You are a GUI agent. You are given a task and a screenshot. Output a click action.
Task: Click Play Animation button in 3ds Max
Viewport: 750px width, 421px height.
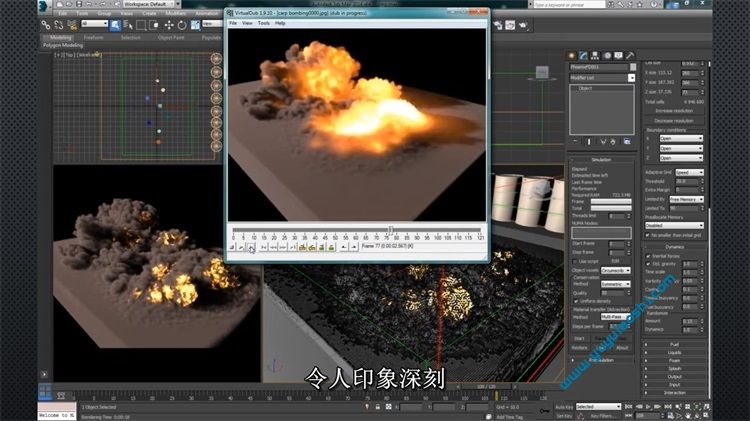pyautogui.click(x=648, y=407)
